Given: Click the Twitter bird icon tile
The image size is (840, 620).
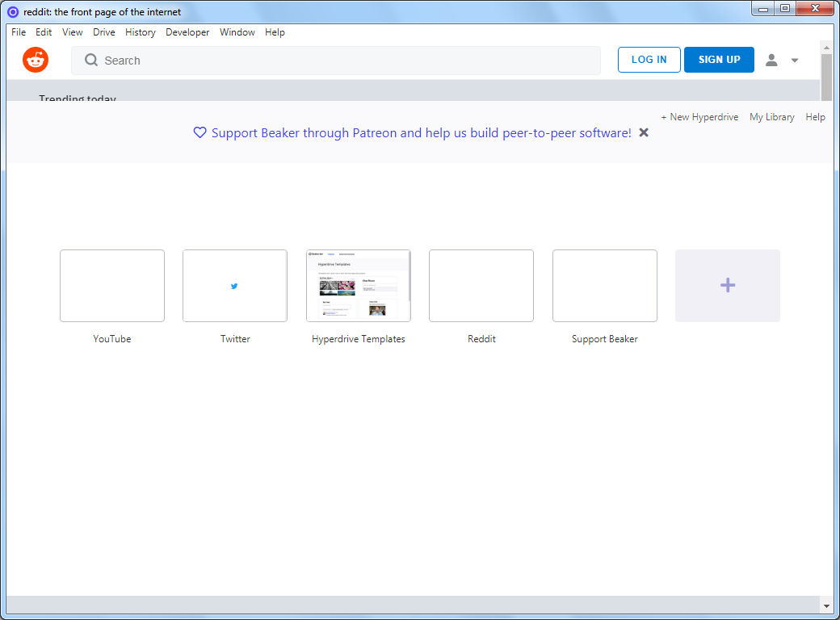Looking at the screenshot, I should pyautogui.click(x=235, y=285).
